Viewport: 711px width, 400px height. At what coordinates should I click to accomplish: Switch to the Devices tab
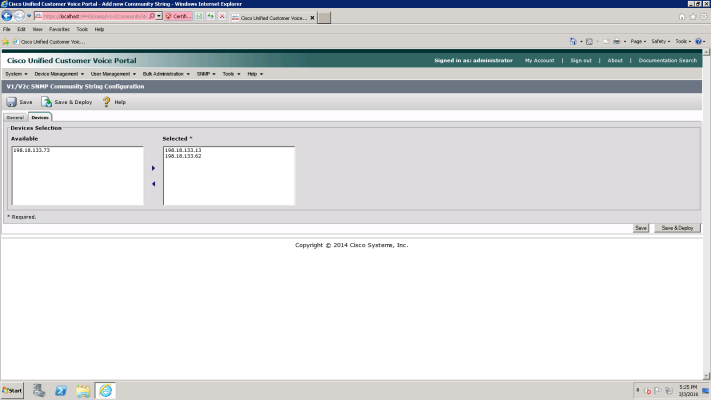(x=40, y=117)
